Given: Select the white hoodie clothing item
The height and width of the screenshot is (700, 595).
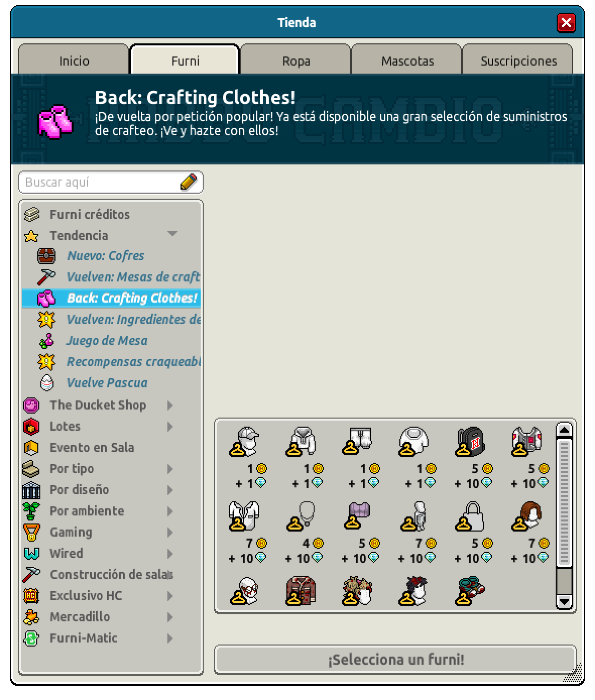Looking at the screenshot, I should pos(302,442).
